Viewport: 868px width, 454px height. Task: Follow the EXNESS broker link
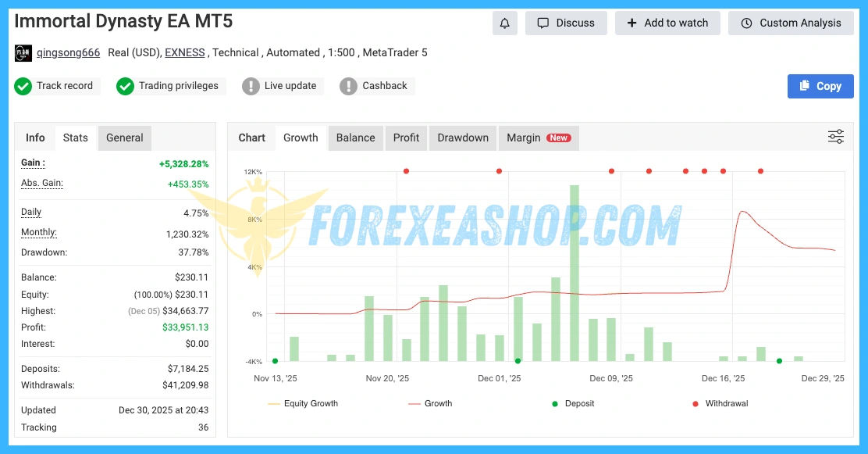point(184,53)
